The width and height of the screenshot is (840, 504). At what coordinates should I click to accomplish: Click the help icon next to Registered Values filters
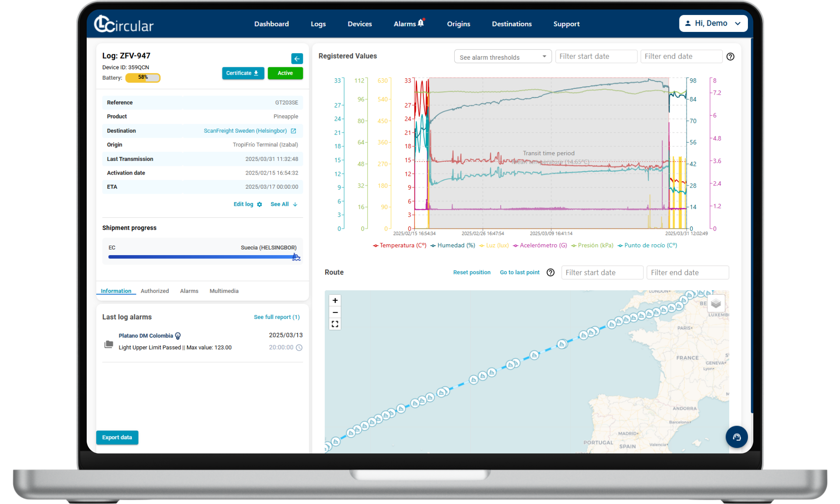click(x=730, y=56)
